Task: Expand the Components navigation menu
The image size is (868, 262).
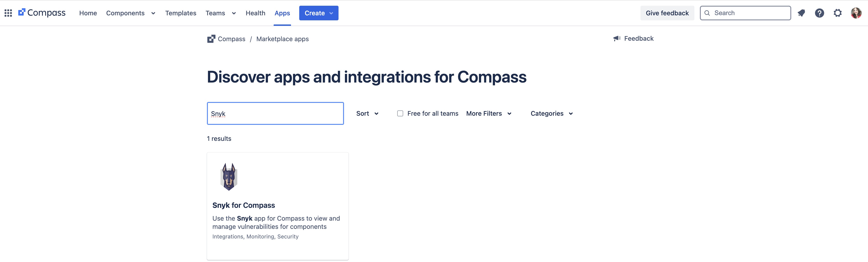Action: pyautogui.click(x=131, y=13)
